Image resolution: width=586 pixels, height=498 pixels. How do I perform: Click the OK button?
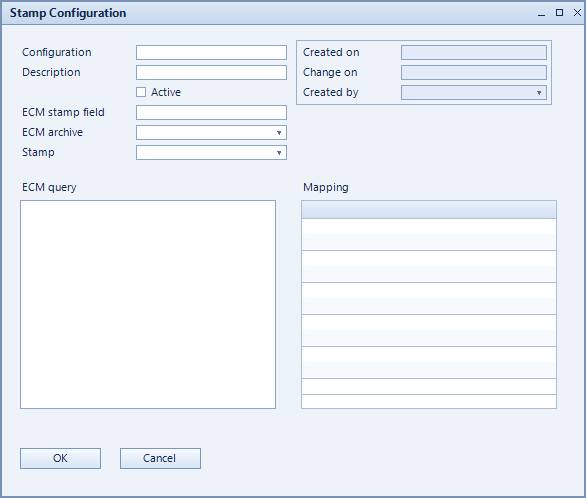[x=61, y=458]
